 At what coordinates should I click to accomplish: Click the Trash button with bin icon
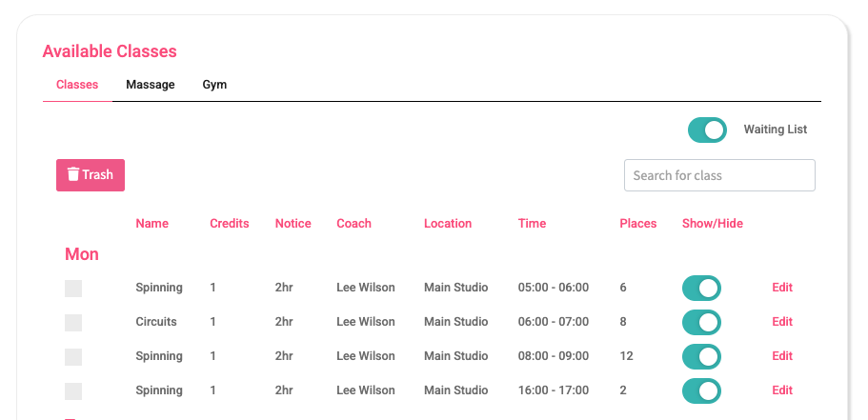click(x=91, y=175)
